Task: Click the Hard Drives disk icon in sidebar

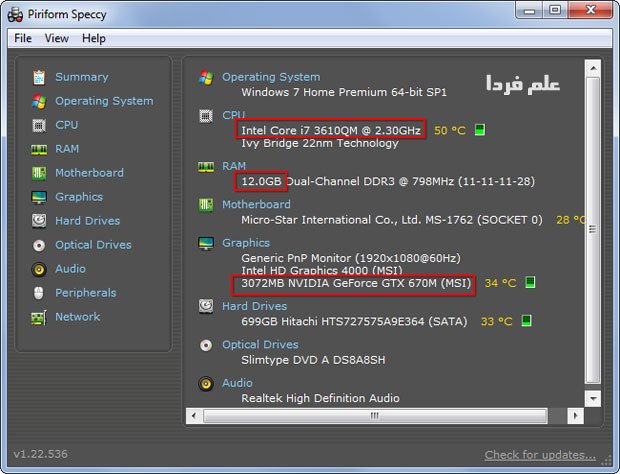Action: tap(39, 221)
